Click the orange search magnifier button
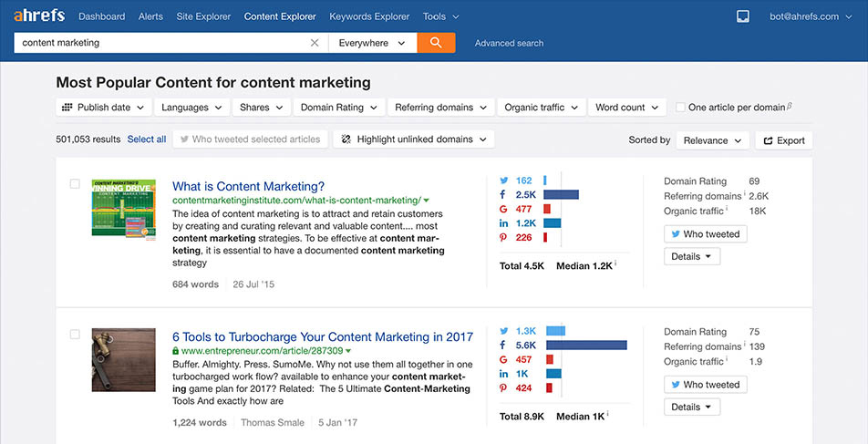 click(436, 43)
